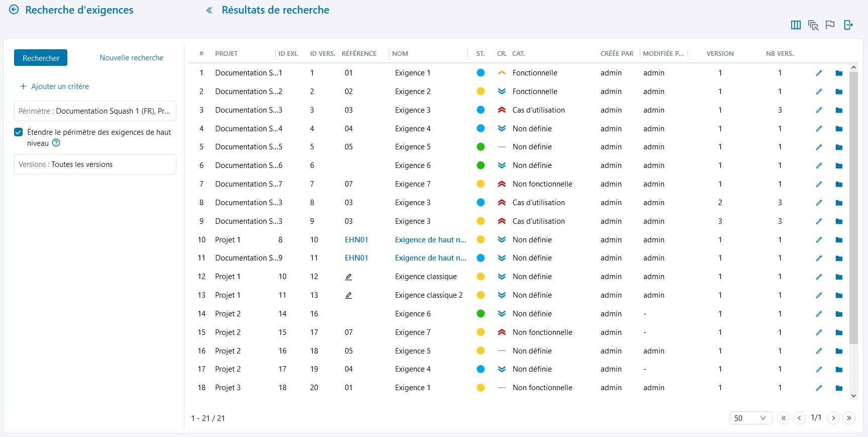
Task: Open the page size 50 dropdown
Action: (750, 418)
